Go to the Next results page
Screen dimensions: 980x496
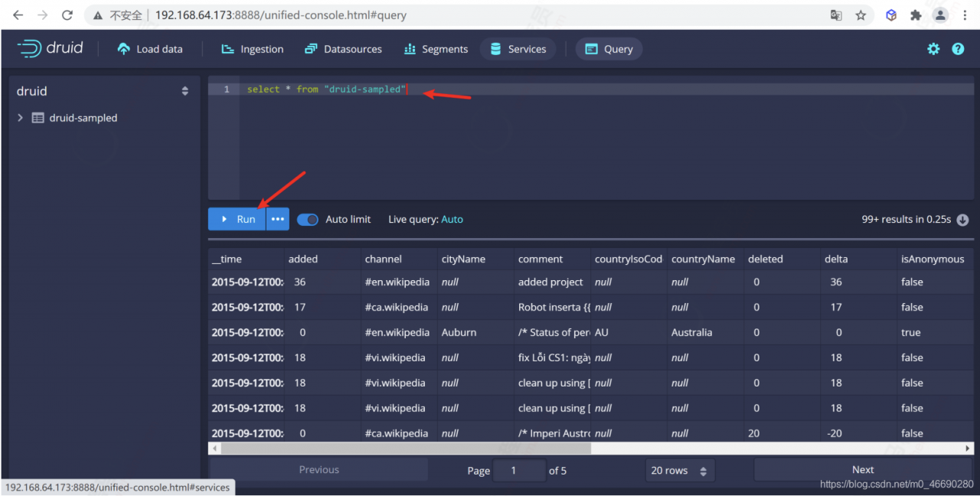click(863, 470)
